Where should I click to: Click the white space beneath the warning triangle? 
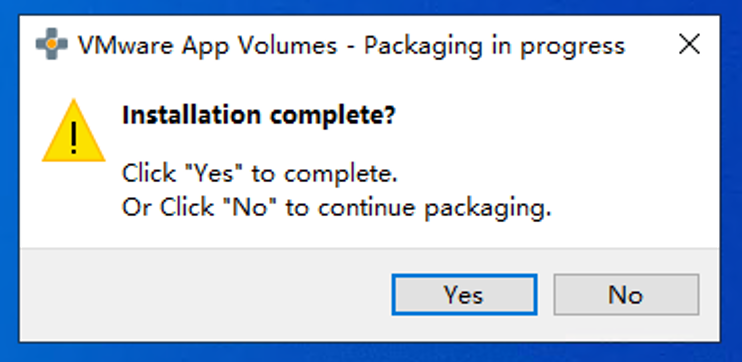click(71, 203)
